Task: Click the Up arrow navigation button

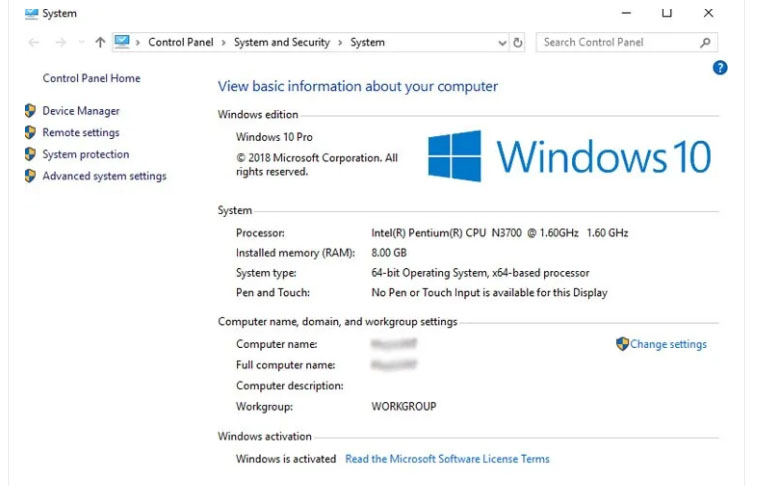Action: pos(100,42)
